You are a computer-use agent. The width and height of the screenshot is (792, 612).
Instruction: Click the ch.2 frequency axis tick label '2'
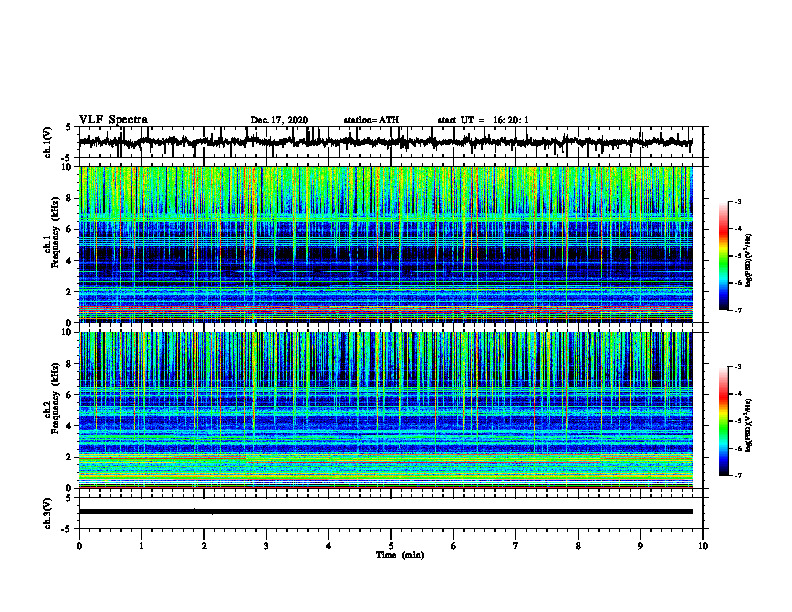[x=71, y=457]
